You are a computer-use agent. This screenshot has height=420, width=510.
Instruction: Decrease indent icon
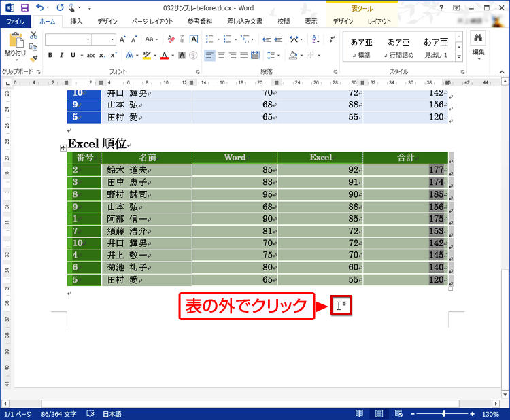click(267, 39)
